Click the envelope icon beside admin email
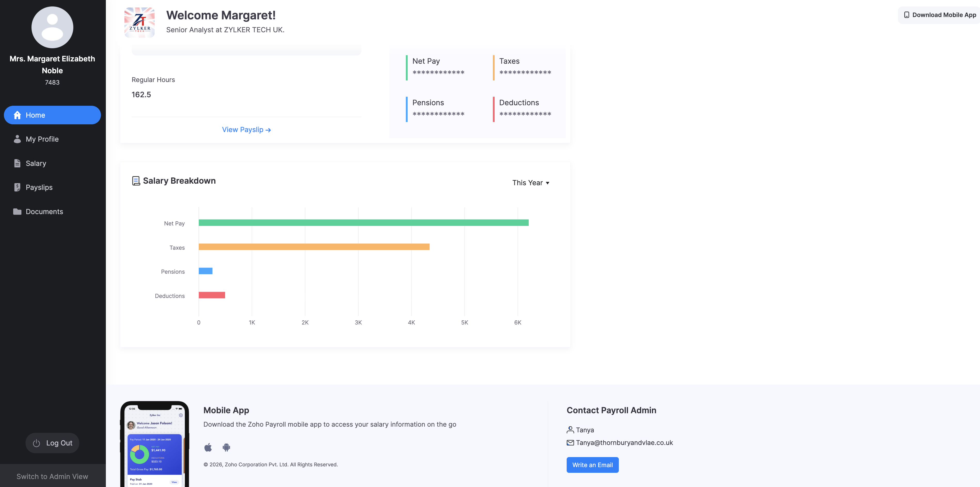The width and height of the screenshot is (980, 487). pyautogui.click(x=570, y=443)
